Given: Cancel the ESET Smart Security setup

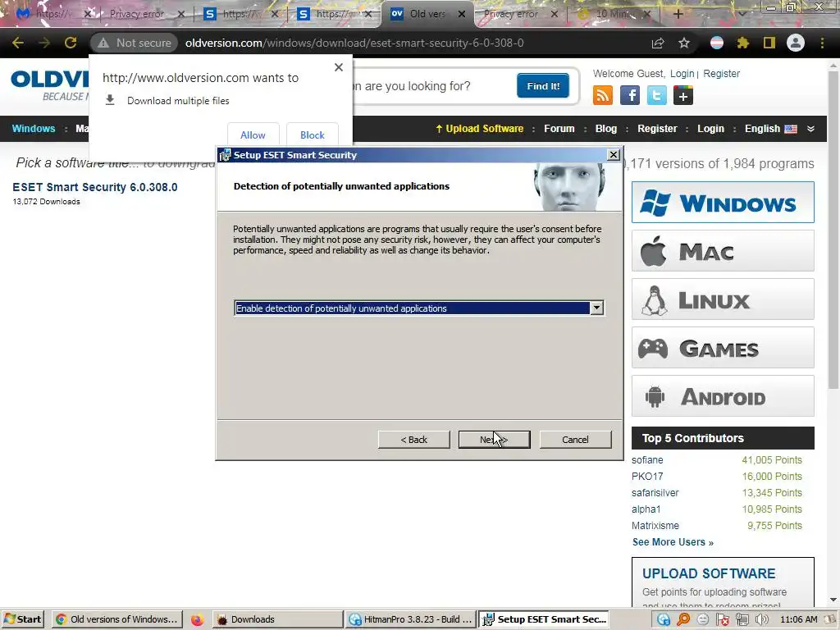Looking at the screenshot, I should pyautogui.click(x=575, y=440).
